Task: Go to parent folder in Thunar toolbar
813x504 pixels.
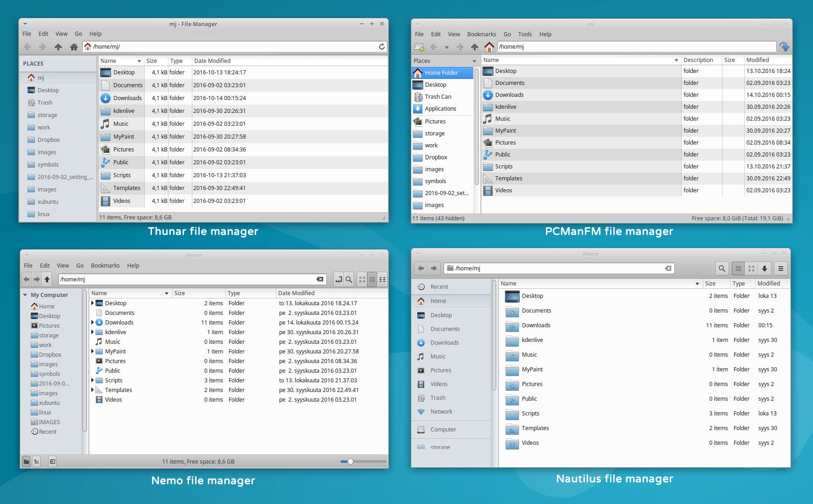Action: click(x=58, y=46)
